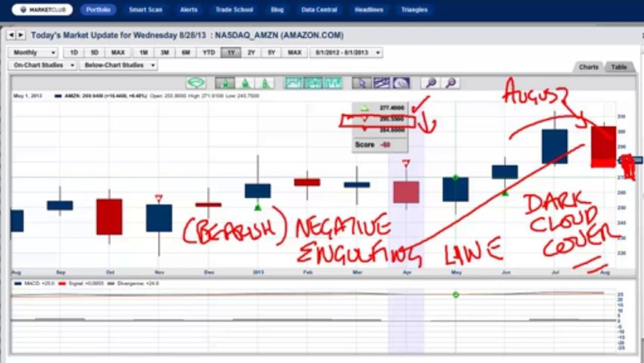Click the blue July candlestick

pyautogui.click(x=554, y=146)
